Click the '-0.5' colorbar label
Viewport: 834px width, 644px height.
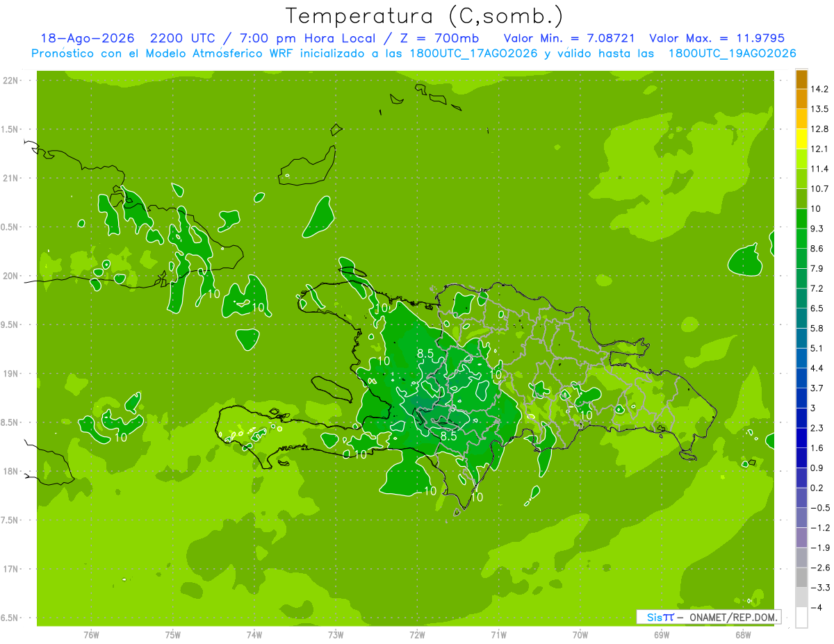[x=820, y=508]
